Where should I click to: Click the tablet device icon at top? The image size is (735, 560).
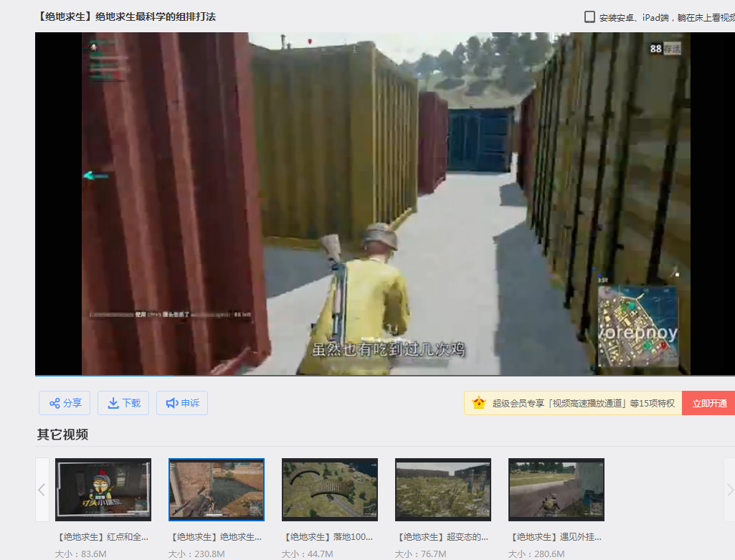coord(589,16)
